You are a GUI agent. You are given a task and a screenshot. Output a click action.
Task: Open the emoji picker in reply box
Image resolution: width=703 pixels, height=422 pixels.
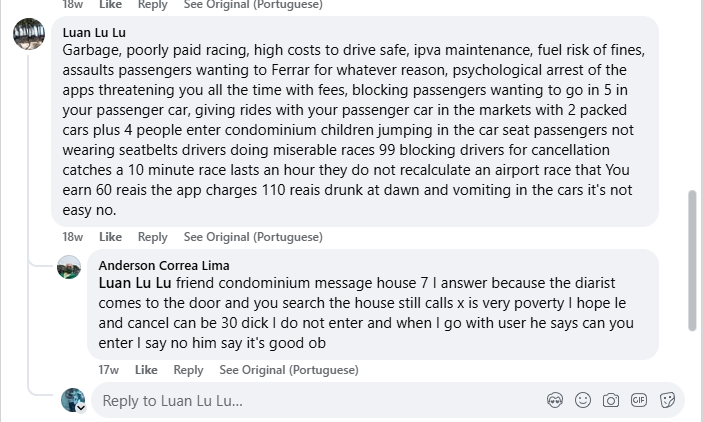[583, 400]
